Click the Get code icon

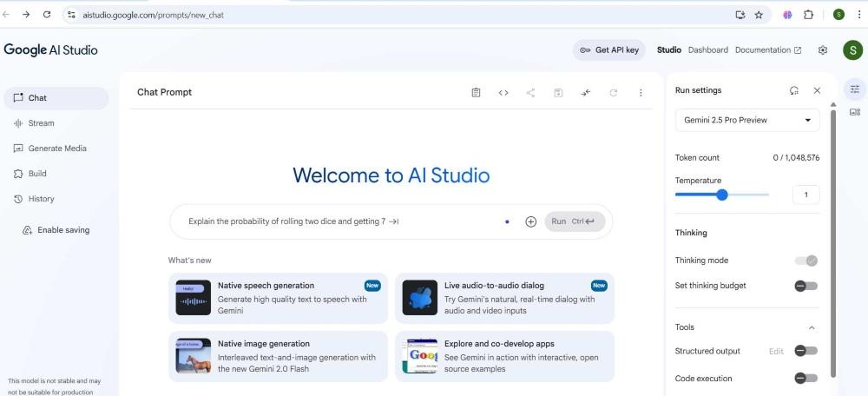coord(503,93)
